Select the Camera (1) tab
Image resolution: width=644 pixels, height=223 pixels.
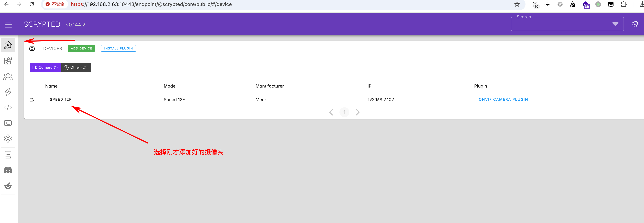tap(45, 67)
